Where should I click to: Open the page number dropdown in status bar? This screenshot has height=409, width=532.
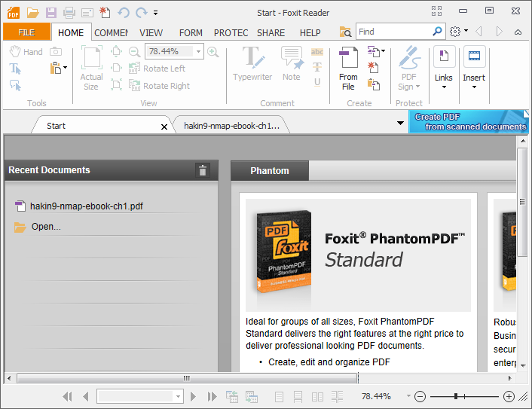pos(178,396)
